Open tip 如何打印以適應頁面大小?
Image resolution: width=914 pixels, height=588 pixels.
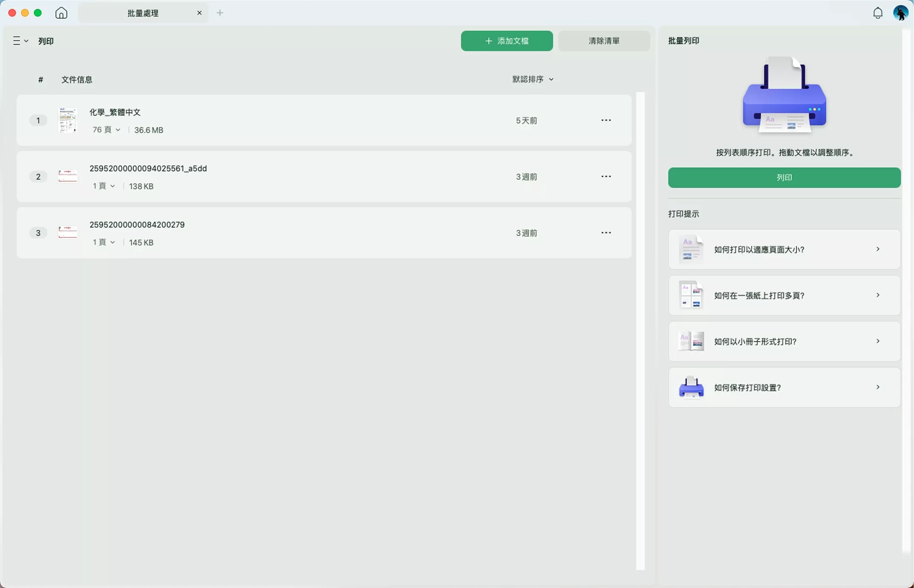click(x=784, y=249)
